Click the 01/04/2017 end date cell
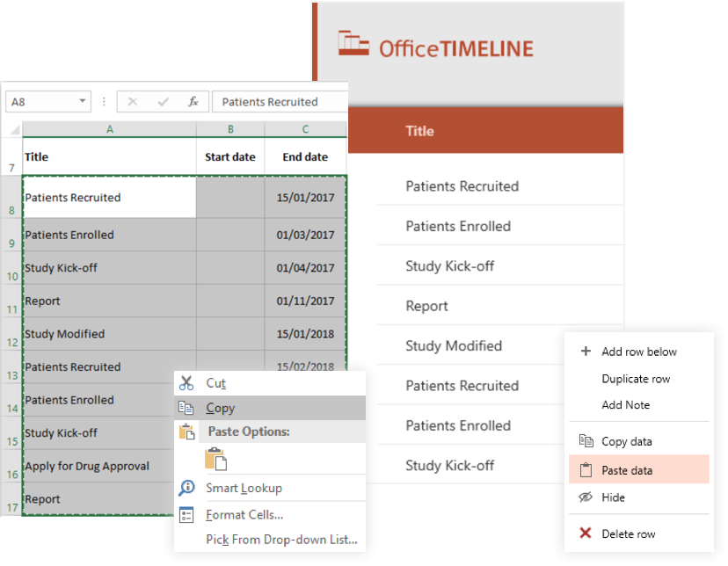 tap(305, 268)
